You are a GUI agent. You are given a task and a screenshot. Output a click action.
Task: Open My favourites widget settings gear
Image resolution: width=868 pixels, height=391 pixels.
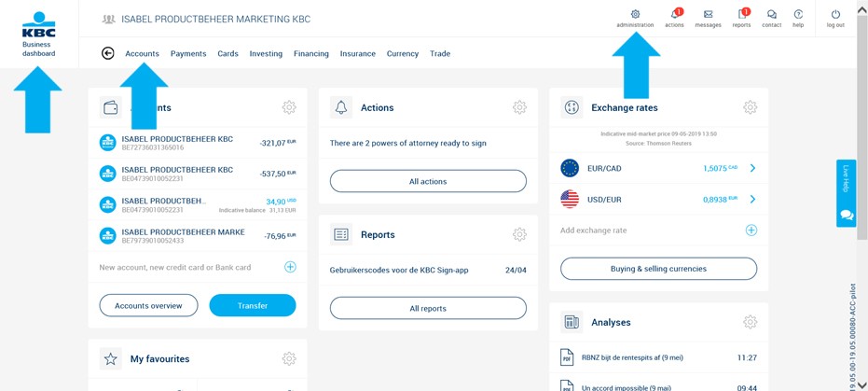(x=289, y=359)
